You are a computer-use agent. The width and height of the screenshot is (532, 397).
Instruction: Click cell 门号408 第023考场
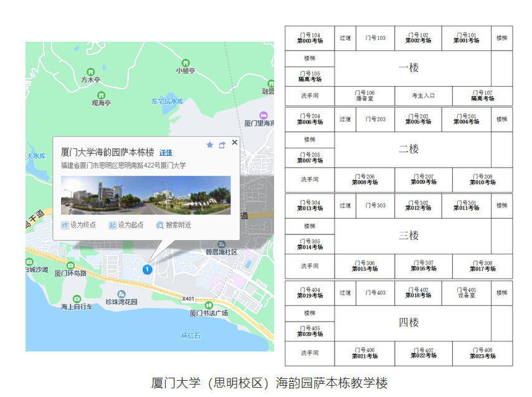tap(482, 353)
